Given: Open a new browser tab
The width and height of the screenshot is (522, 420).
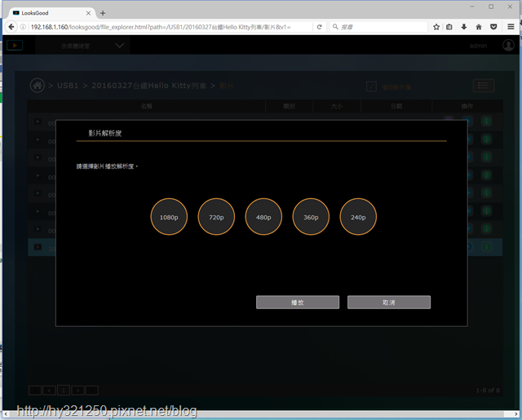Looking at the screenshot, I should 103,13.
